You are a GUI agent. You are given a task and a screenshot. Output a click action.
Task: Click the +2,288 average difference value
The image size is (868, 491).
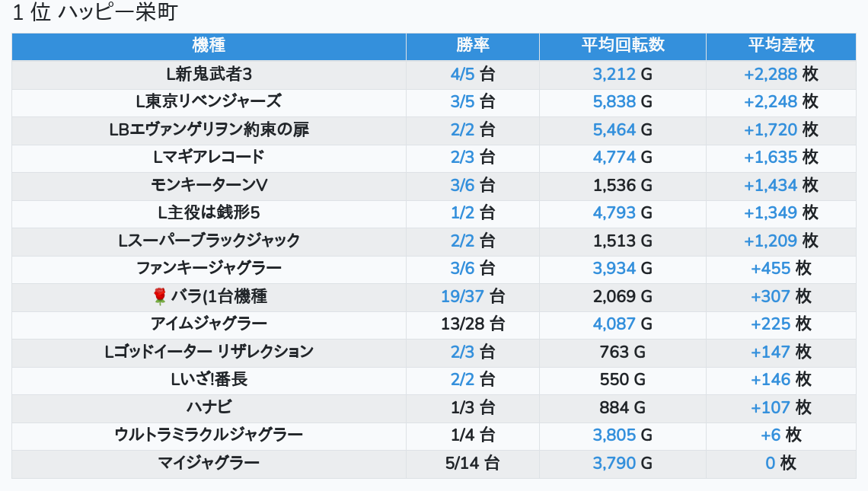(x=771, y=74)
